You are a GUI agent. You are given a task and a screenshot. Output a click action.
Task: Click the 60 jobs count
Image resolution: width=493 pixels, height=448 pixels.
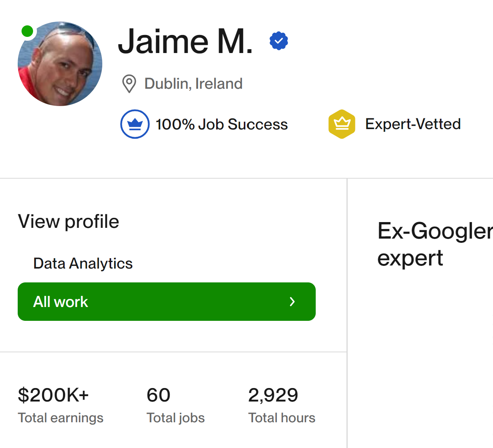pyautogui.click(x=158, y=395)
